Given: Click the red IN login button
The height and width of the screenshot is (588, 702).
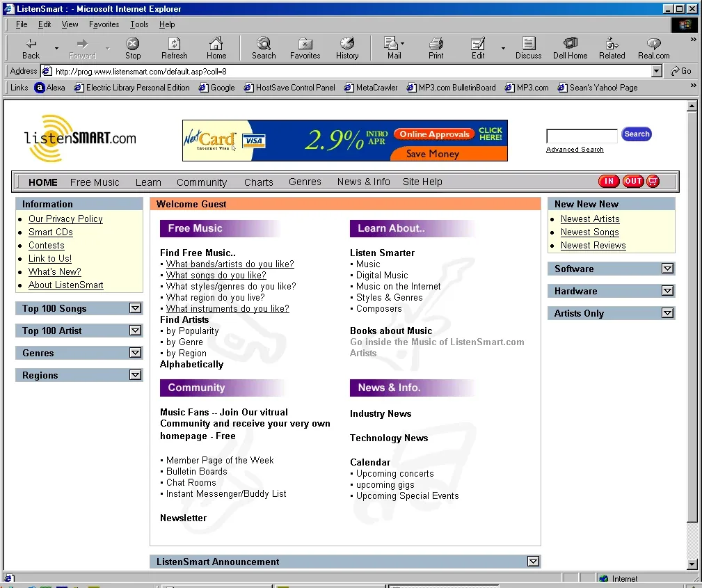Looking at the screenshot, I should click(609, 182).
